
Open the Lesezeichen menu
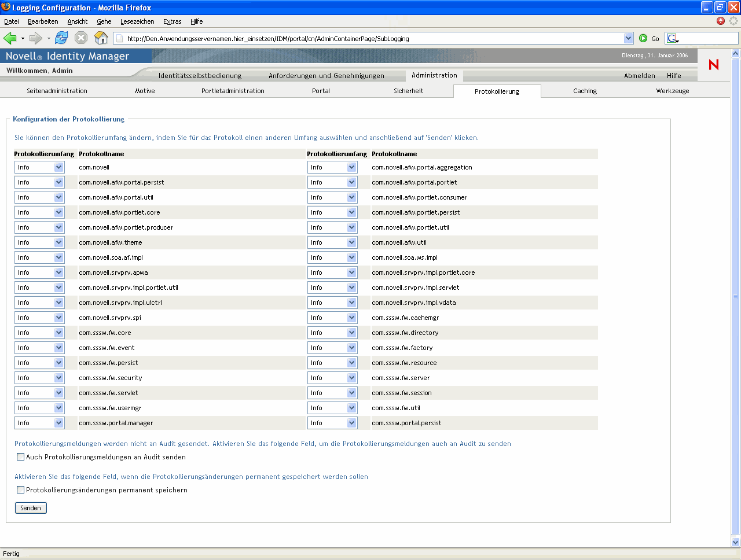tap(137, 21)
